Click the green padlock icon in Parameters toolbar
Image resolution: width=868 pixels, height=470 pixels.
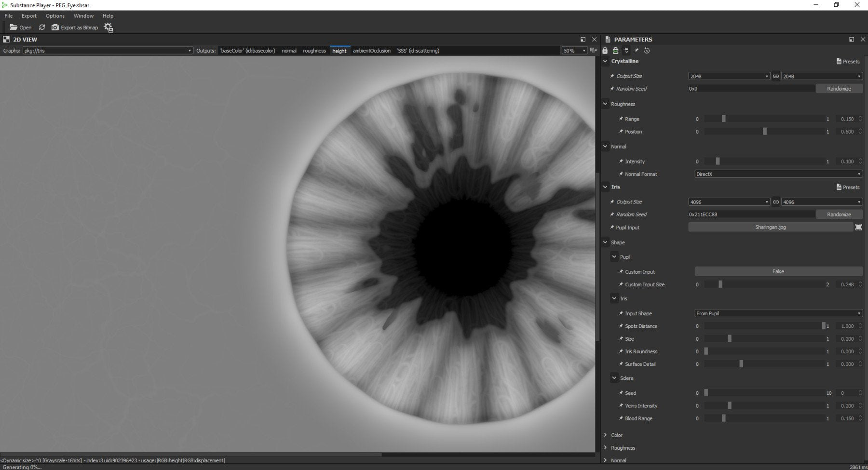coord(615,51)
